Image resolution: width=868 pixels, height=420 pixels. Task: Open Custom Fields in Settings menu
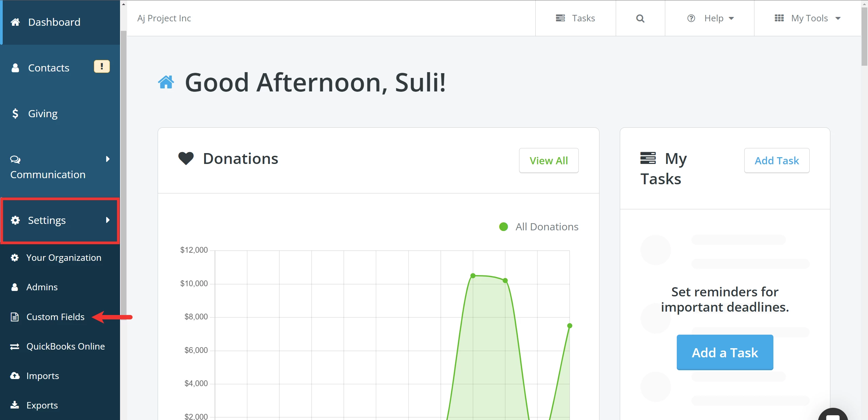(x=55, y=317)
